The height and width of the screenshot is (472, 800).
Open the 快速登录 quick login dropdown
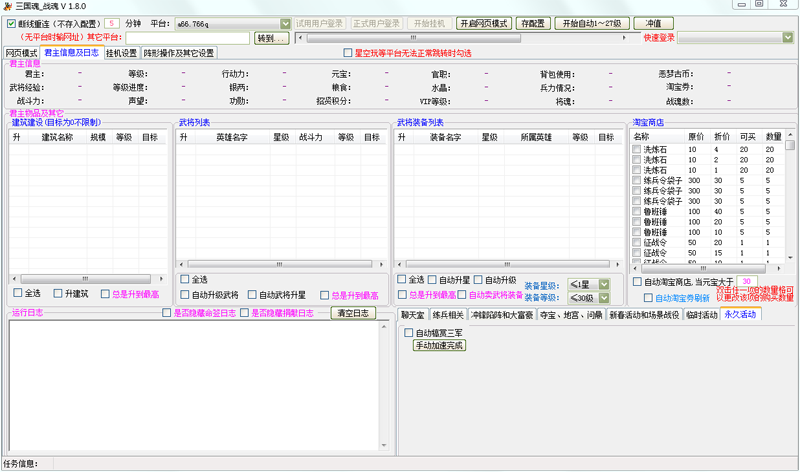click(788, 38)
